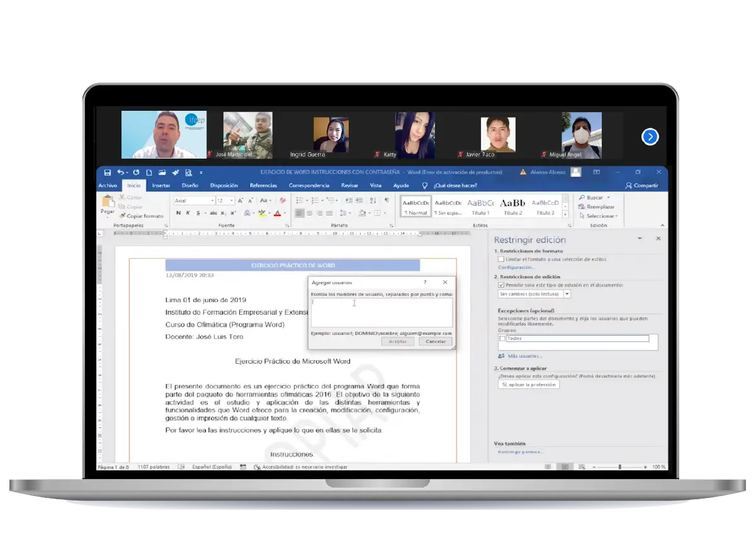The width and height of the screenshot is (756, 542).
Task: Undo the last action
Action: pyautogui.click(x=120, y=172)
